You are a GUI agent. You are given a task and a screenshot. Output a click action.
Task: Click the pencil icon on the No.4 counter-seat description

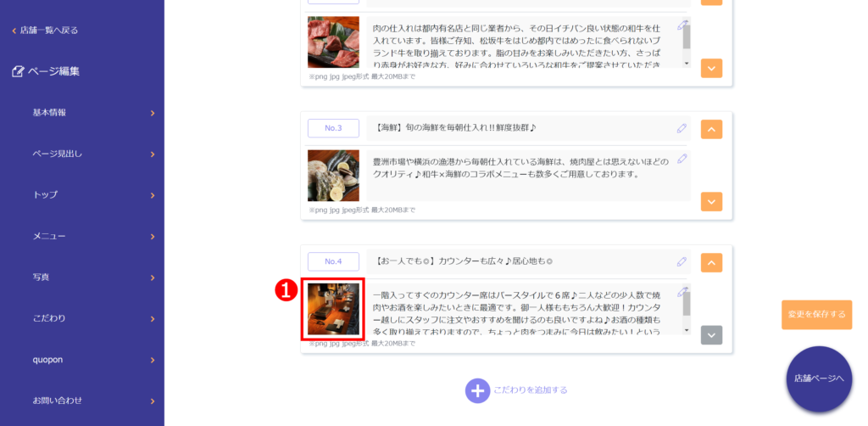point(682,291)
